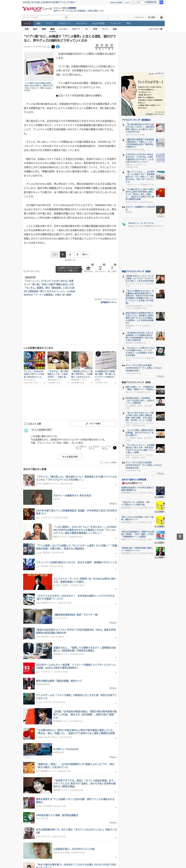Select the 国内 category tab
186x868 pixels.
point(35,29)
